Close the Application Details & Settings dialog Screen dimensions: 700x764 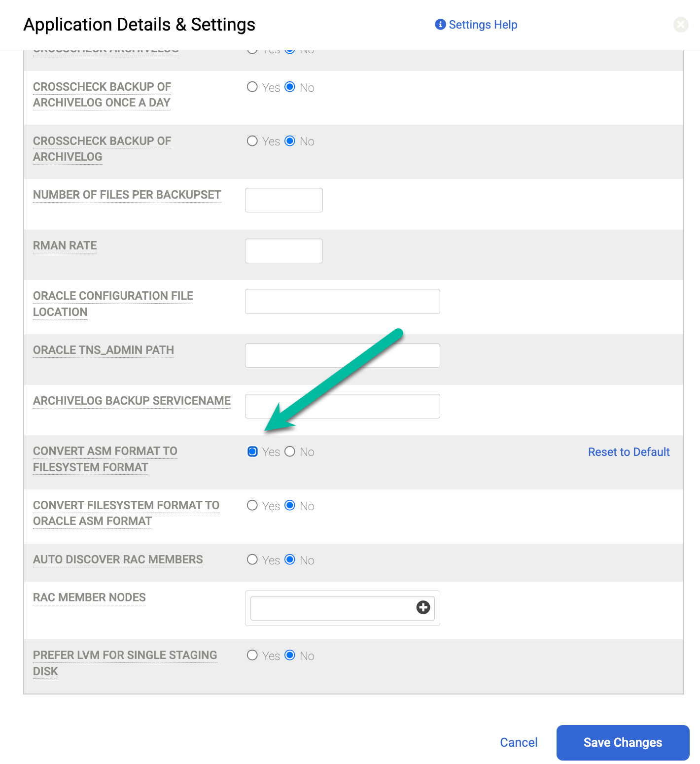point(681,24)
